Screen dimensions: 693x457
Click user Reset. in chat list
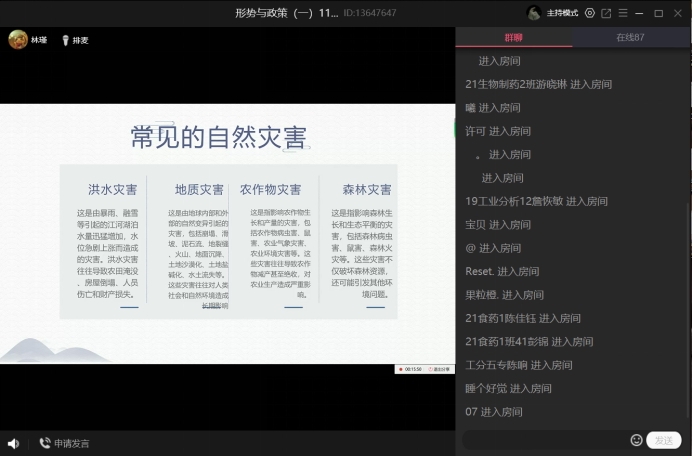[480, 271]
